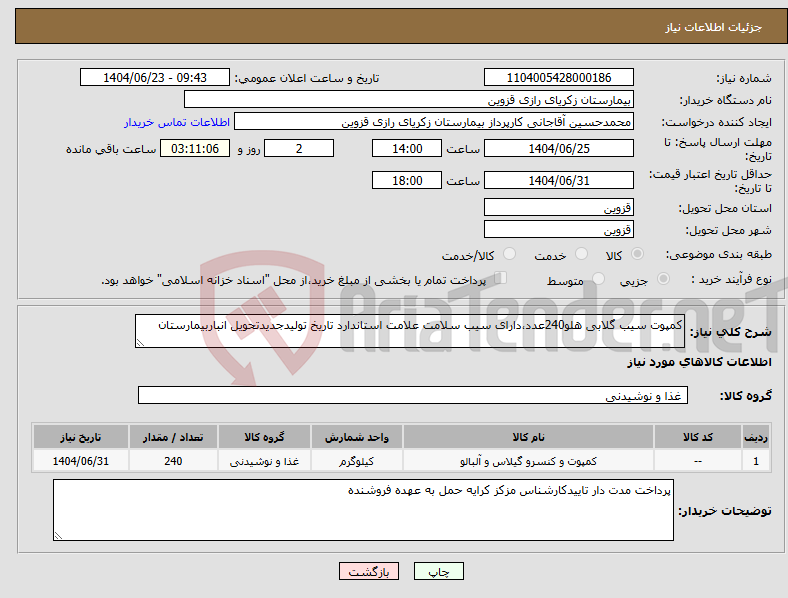Viewport: 788px width, 598px height.
Task: Click the توضیحات خریدار notes textarea
Action: [x=363, y=510]
